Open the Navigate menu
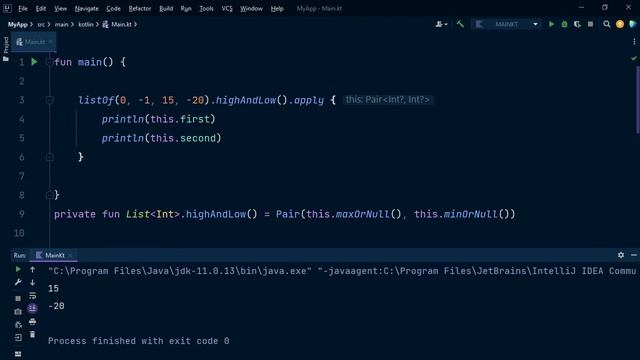 pyautogui.click(x=87, y=8)
